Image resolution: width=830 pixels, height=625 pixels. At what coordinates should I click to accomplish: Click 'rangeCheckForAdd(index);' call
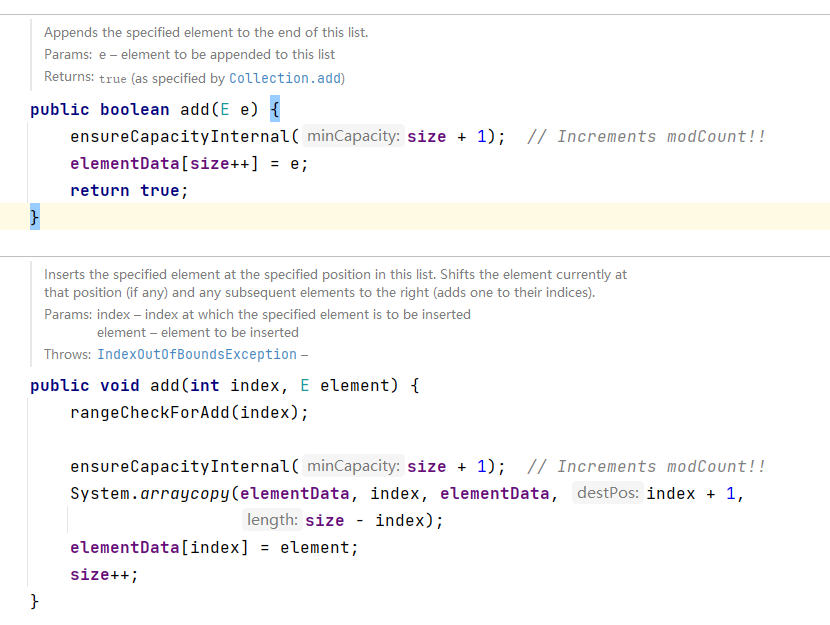pyautogui.click(x=189, y=412)
